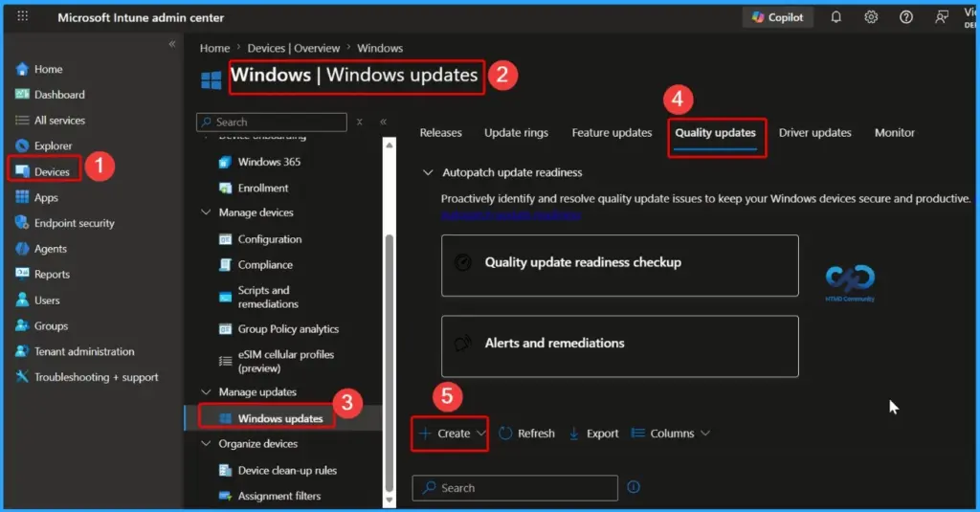This screenshot has height=512, width=980.
Task: Click the Windows breadcrumb link
Action: point(380,48)
